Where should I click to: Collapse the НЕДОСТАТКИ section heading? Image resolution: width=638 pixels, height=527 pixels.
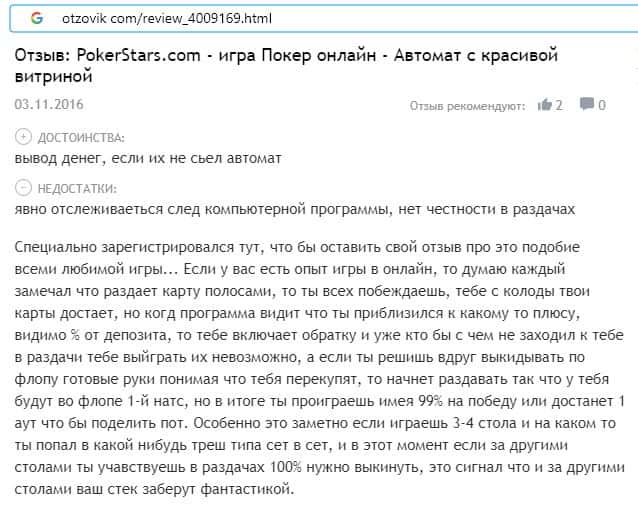click(x=77, y=187)
